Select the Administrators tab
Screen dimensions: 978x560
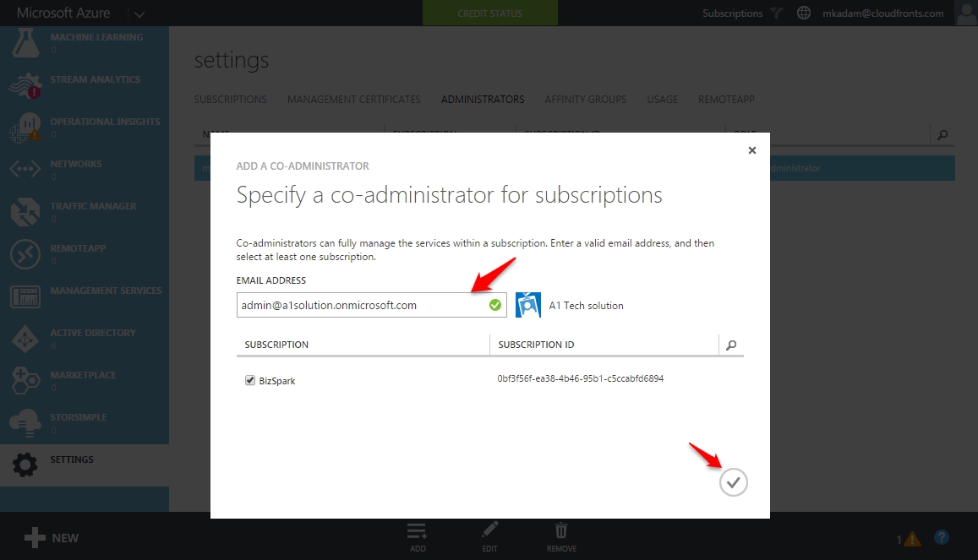pos(483,100)
